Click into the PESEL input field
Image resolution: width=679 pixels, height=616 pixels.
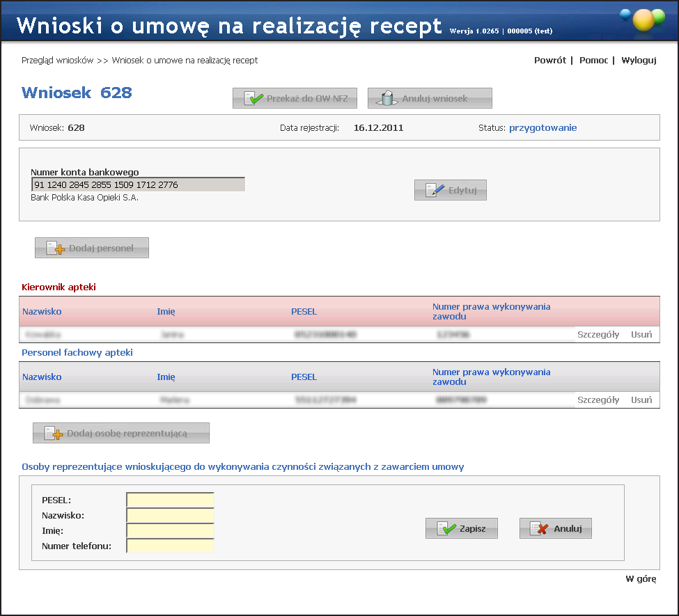click(x=170, y=500)
